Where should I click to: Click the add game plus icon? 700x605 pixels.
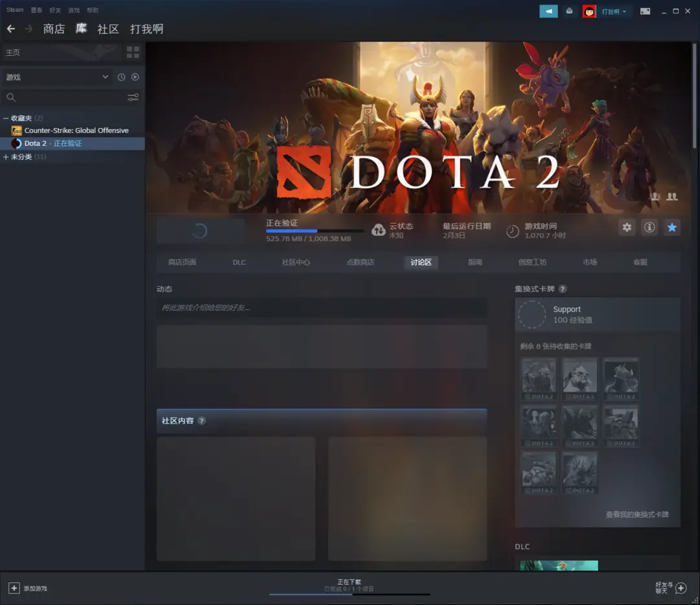coord(14,588)
